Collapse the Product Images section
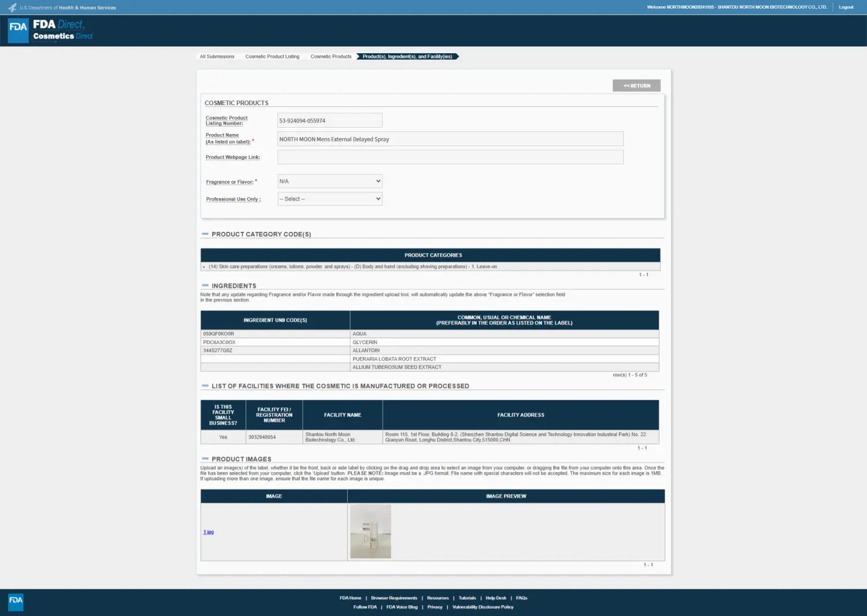 205,459
